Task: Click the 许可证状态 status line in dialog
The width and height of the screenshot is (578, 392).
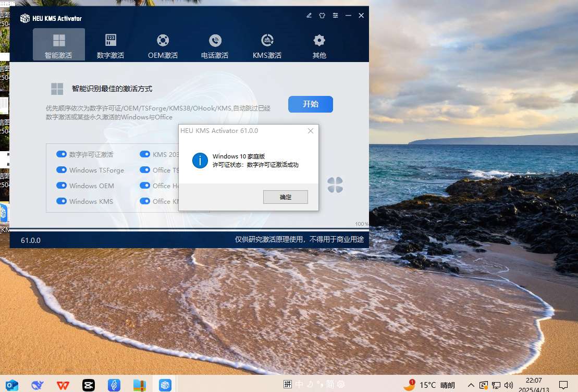Action: point(255,165)
